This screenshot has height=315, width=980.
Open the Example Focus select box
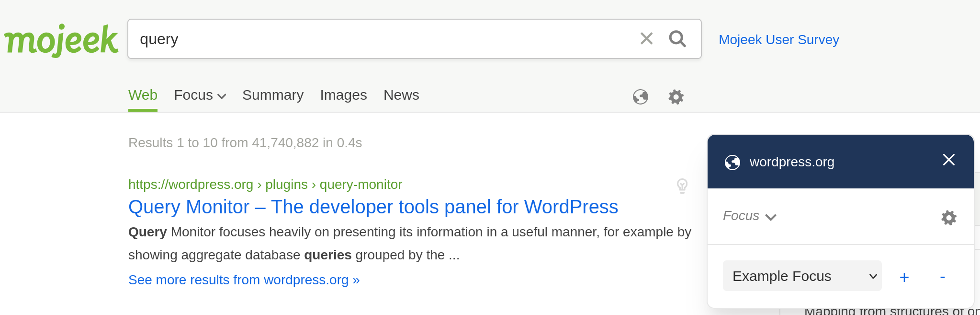coord(802,276)
